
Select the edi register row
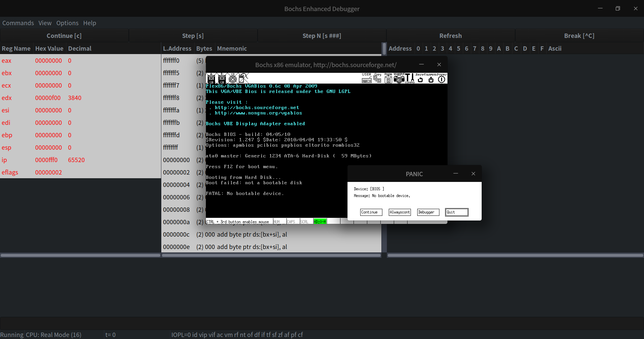click(80, 123)
